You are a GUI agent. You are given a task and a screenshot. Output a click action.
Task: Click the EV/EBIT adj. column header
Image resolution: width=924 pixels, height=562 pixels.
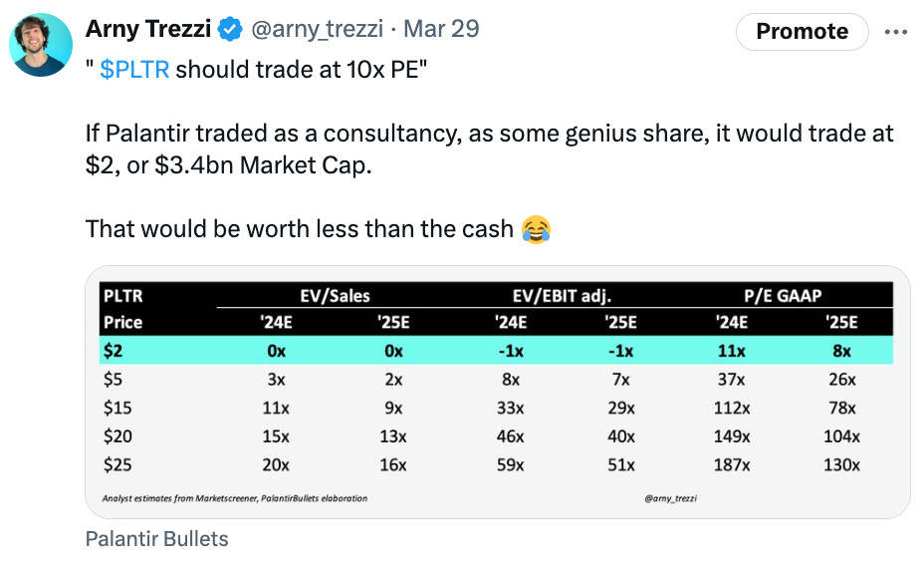562,295
